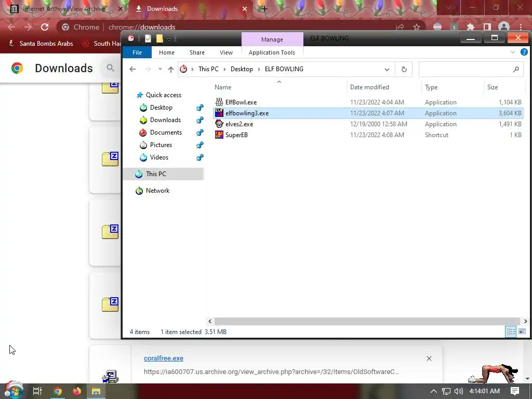Open Documents in Quick access
Viewport: 532px width, 399px height.
click(166, 132)
